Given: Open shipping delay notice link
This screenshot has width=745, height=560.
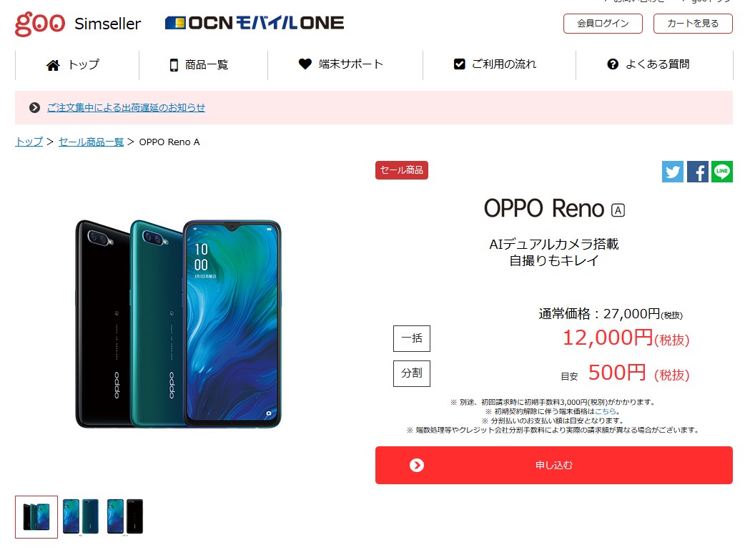Looking at the screenshot, I should coord(126,108).
